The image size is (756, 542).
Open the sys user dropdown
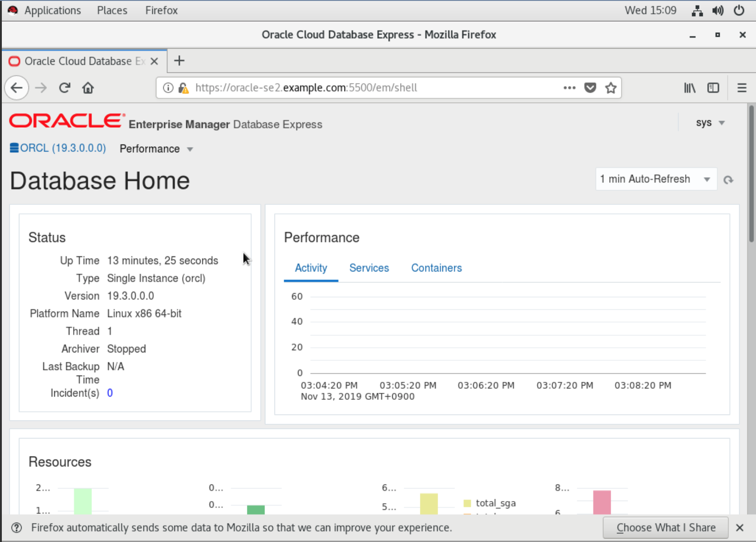click(710, 123)
